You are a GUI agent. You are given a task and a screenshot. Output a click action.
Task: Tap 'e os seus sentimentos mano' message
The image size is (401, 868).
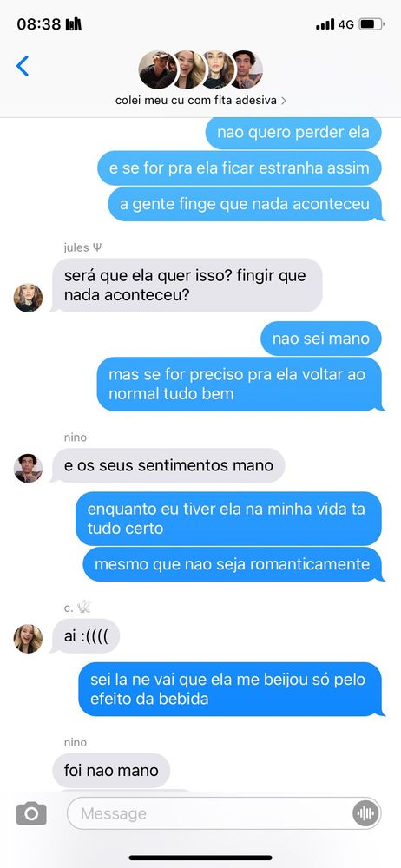tap(168, 465)
